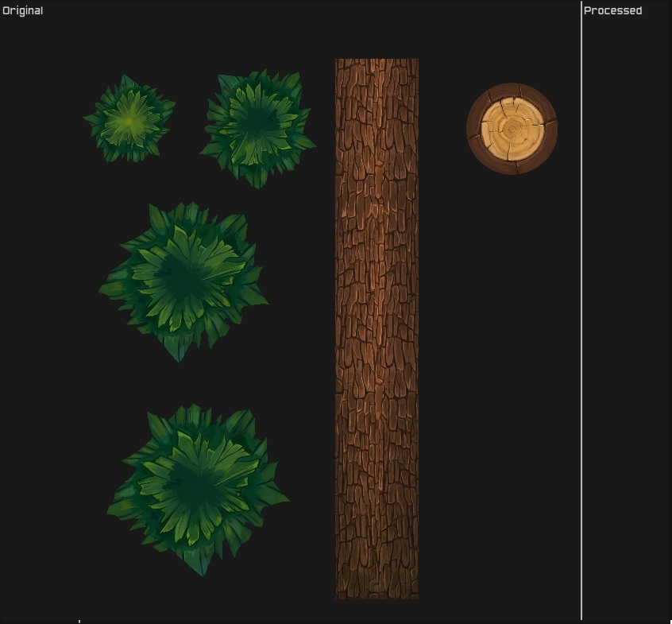The height and width of the screenshot is (624, 672).
Task: Click the dark brown bark rim of the log
Action: pos(473,129)
